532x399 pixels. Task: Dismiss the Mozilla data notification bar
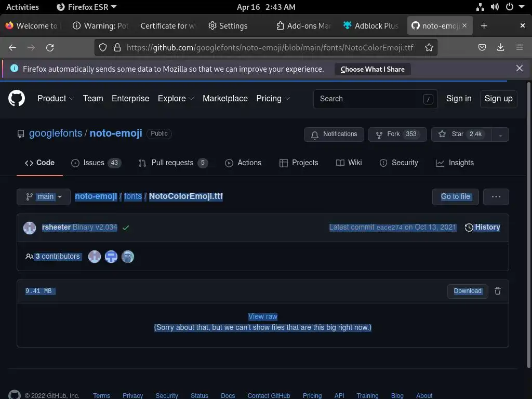click(519, 68)
